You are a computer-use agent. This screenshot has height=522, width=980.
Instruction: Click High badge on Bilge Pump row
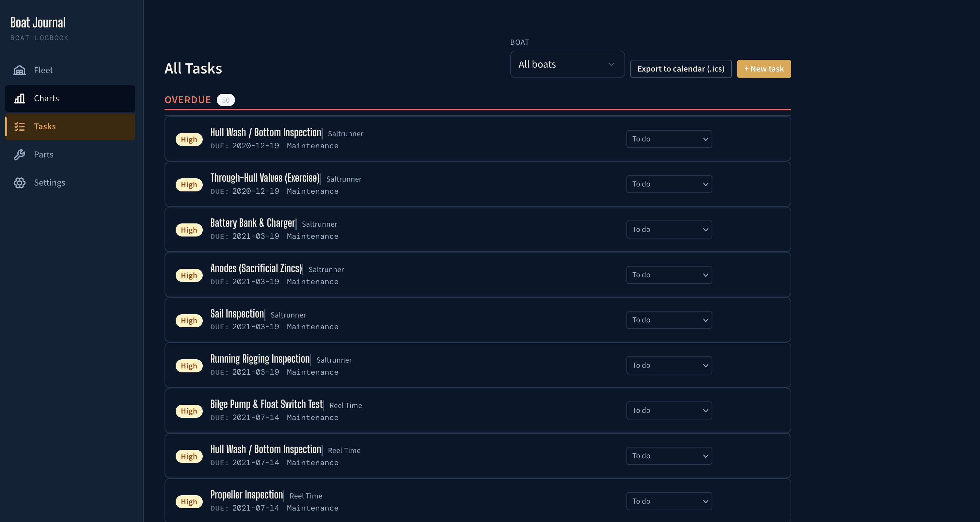[189, 411]
